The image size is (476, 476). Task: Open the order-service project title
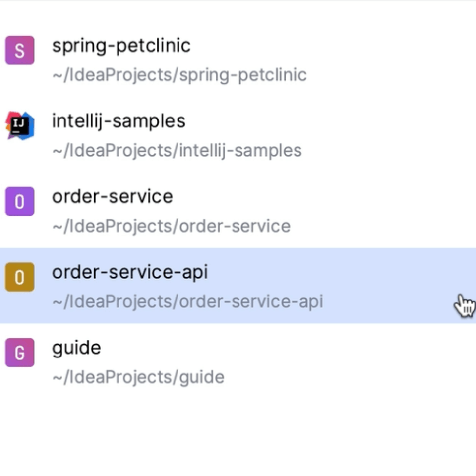[x=112, y=197]
